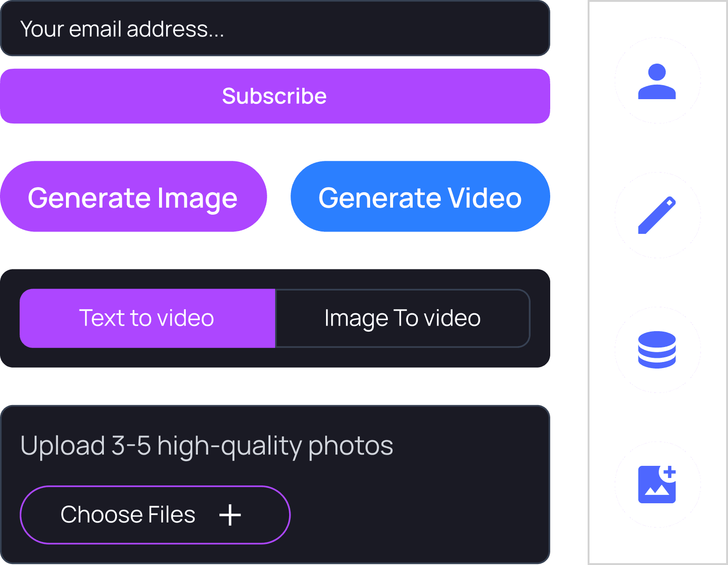Click the words Choose Files in outlined button

(128, 515)
